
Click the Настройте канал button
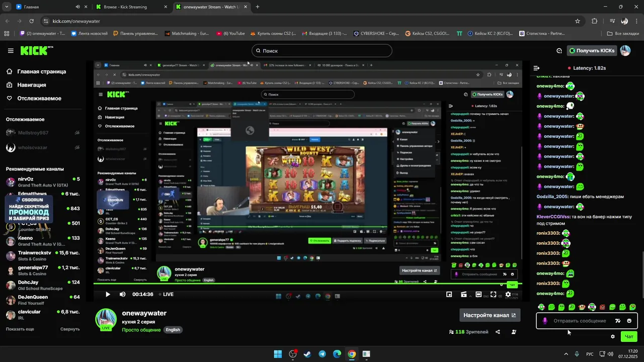(490, 315)
